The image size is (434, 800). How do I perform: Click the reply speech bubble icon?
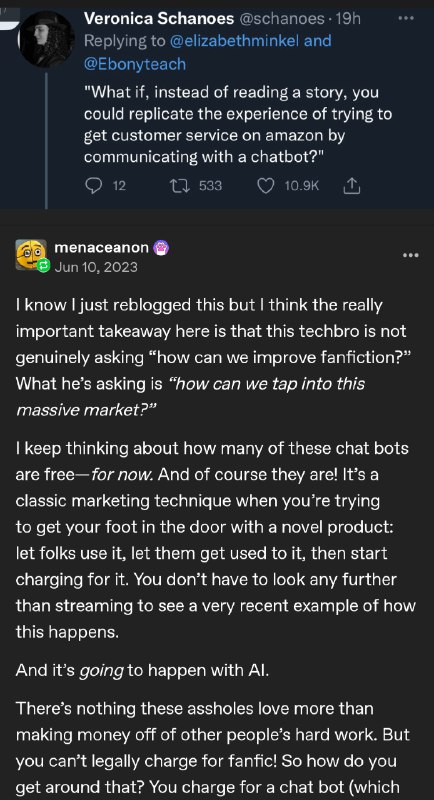[x=93, y=186]
